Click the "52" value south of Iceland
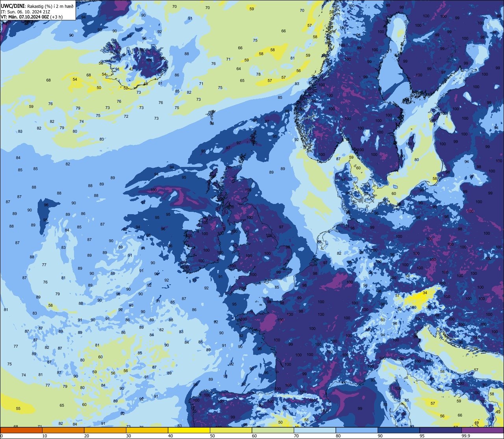 [x=126, y=88]
